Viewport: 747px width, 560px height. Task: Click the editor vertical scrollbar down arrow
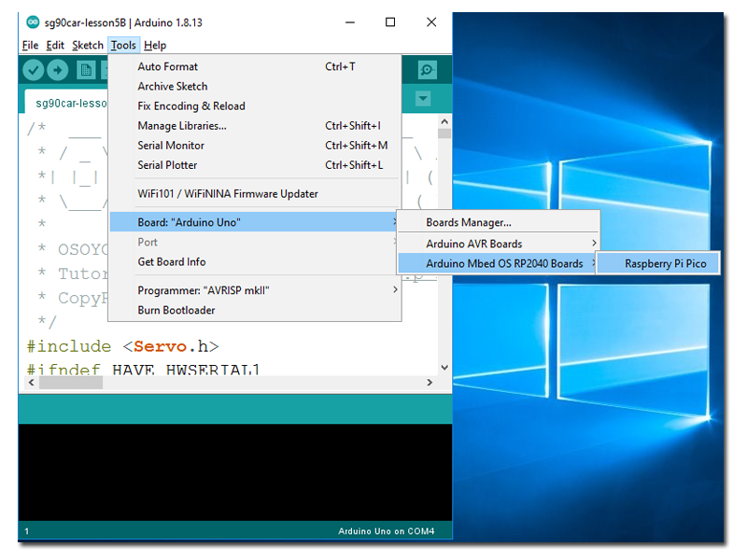pos(444,367)
